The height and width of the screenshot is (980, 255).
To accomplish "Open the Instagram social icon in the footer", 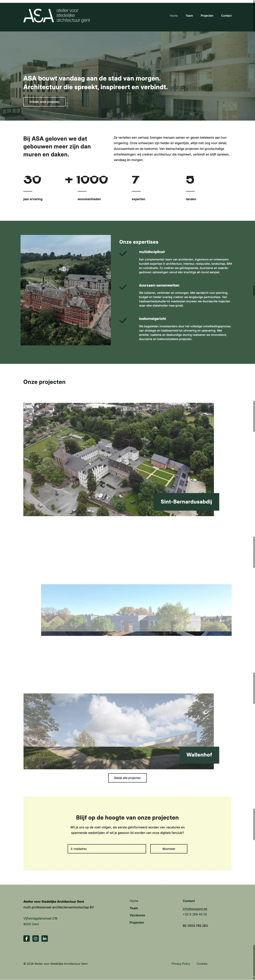I will click(36, 938).
